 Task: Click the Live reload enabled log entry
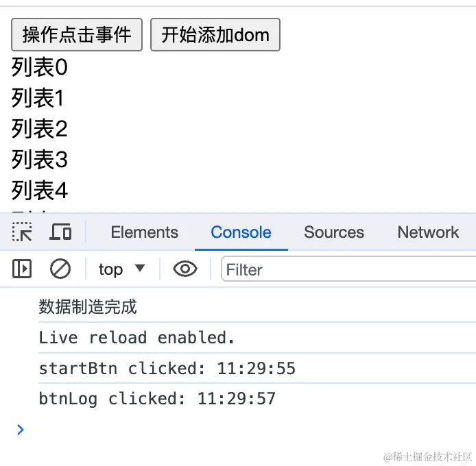136,338
